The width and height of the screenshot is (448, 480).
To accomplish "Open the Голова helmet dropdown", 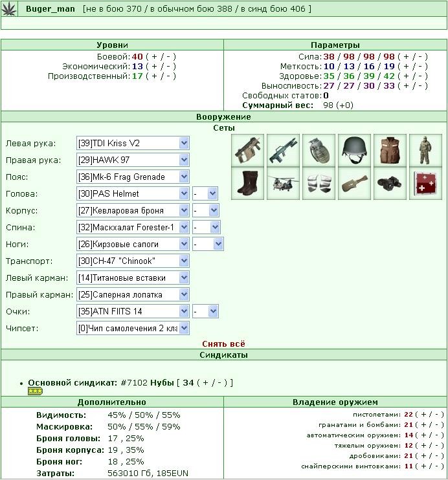I will pos(133,193).
